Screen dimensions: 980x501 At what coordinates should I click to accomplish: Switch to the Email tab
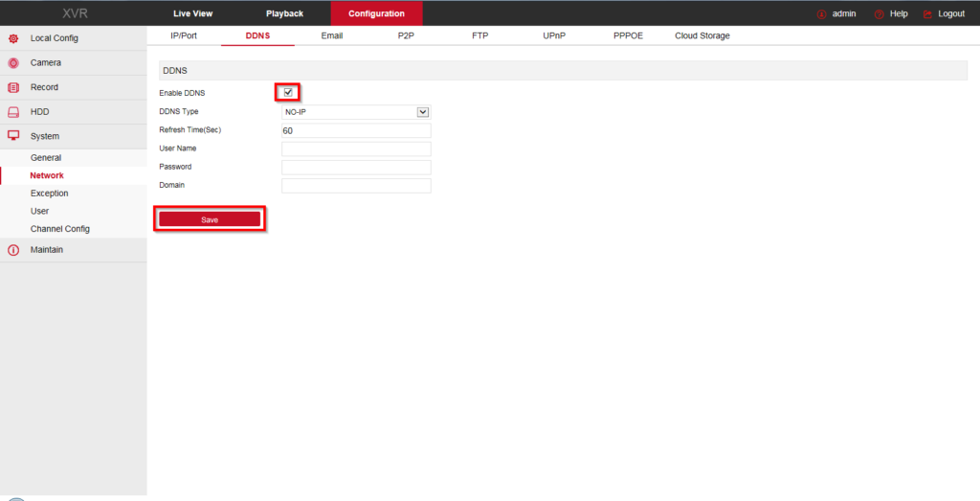tap(331, 36)
